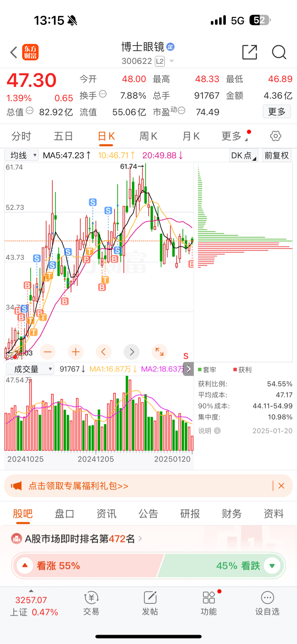Tap the red S marker at the chart bottom
Viewport: 297px width, 644px height.
(x=186, y=356)
